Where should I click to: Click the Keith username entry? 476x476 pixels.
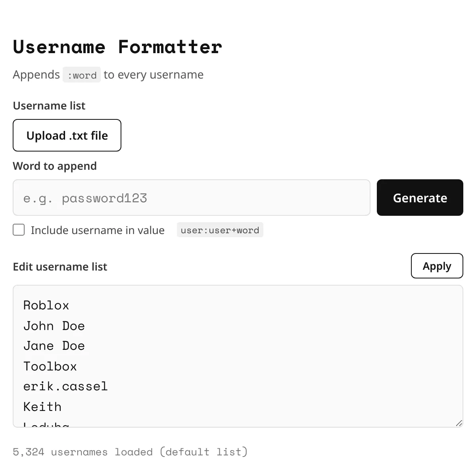coord(42,407)
